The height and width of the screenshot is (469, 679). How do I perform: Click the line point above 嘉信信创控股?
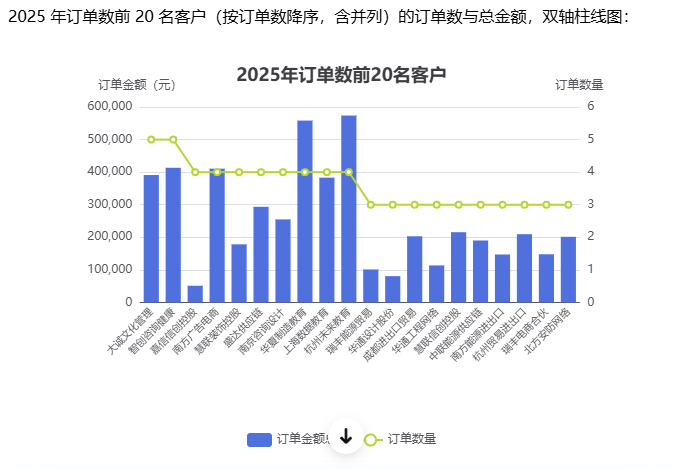coord(195,172)
